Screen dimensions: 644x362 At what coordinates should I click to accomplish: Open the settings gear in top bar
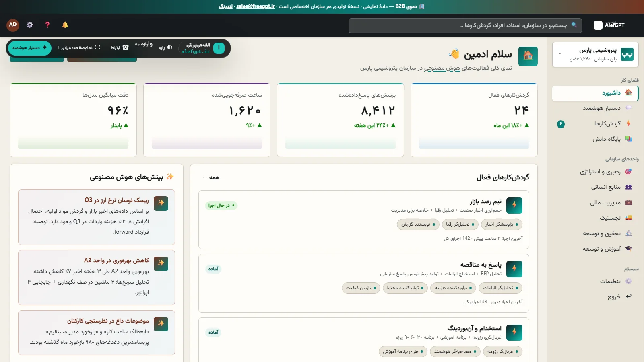click(x=30, y=25)
